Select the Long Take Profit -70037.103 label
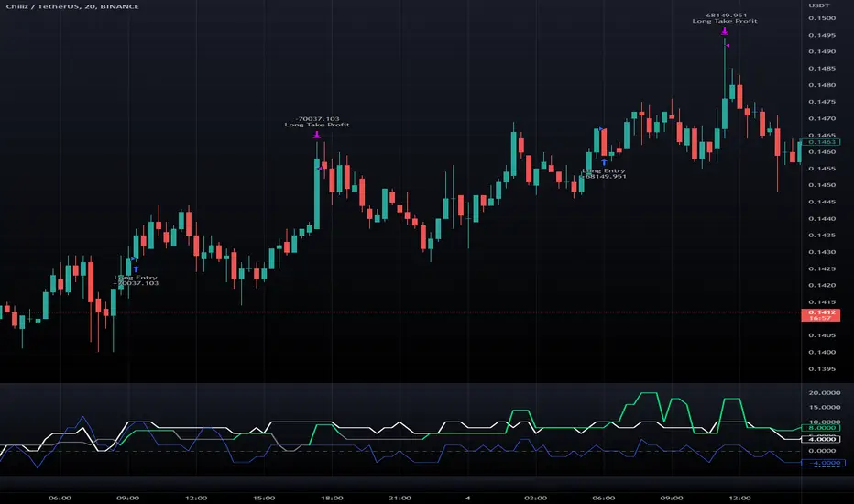The image size is (854, 504). pyautogui.click(x=317, y=122)
